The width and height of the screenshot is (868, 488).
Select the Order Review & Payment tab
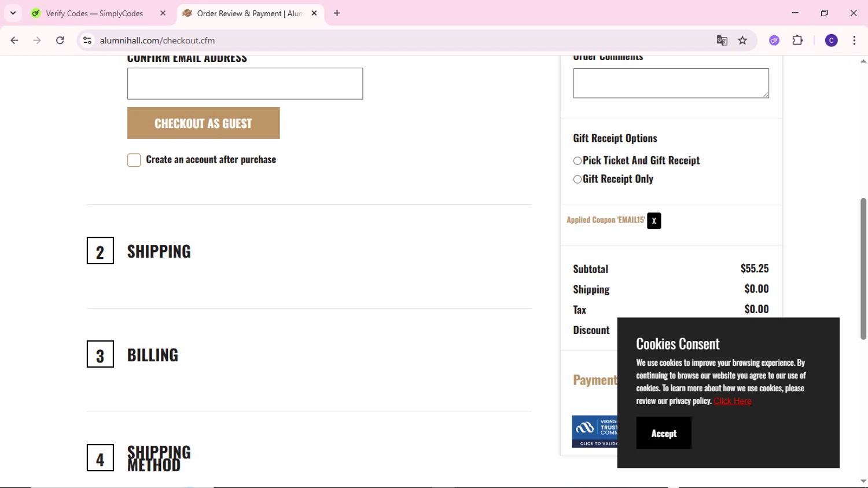pos(249,13)
